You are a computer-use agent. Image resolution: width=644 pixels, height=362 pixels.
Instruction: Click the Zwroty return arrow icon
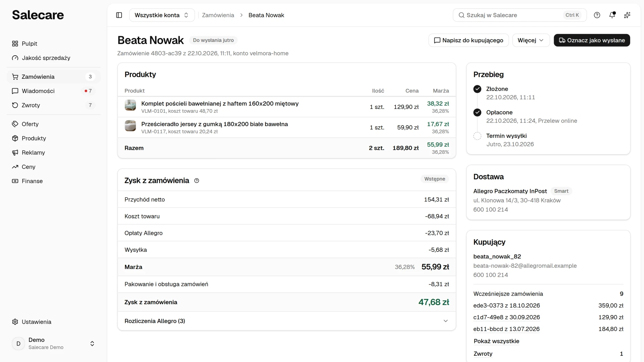point(15,105)
